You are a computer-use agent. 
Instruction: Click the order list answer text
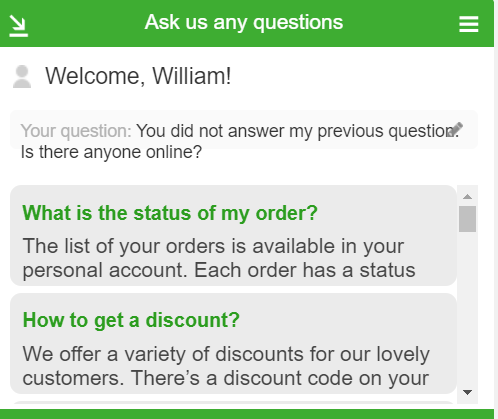(219, 258)
